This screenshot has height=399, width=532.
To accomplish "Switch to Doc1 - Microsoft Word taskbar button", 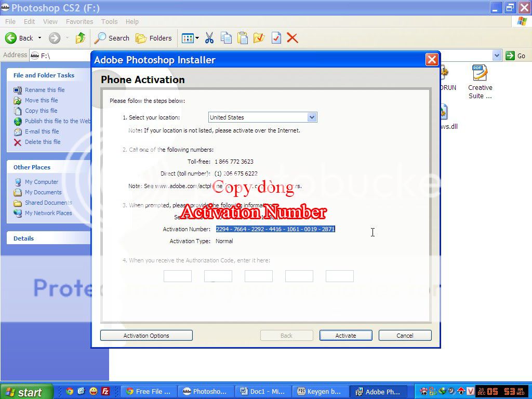I will [263, 392].
